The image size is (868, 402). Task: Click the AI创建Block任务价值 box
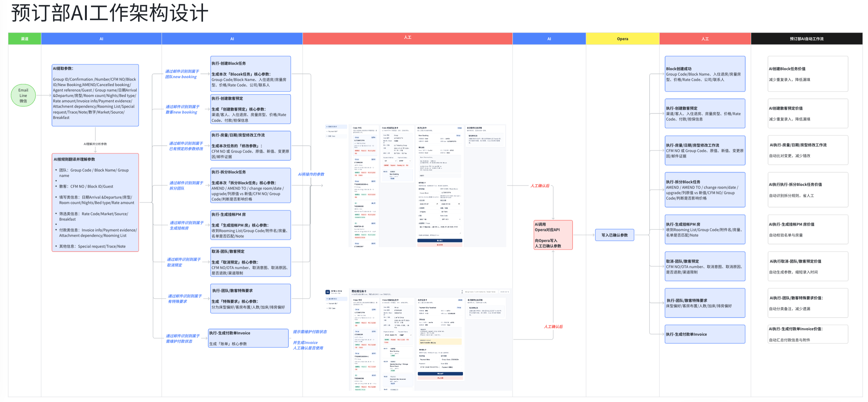808,74
